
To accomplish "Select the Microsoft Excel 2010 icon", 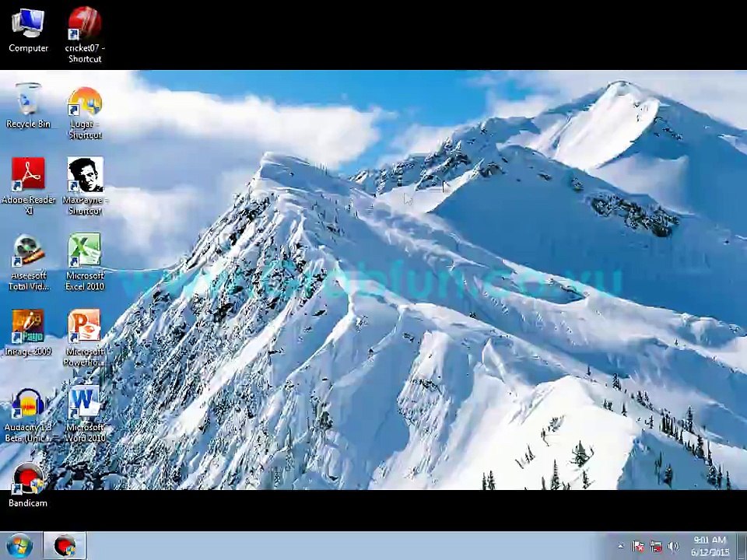I will click(x=85, y=262).
